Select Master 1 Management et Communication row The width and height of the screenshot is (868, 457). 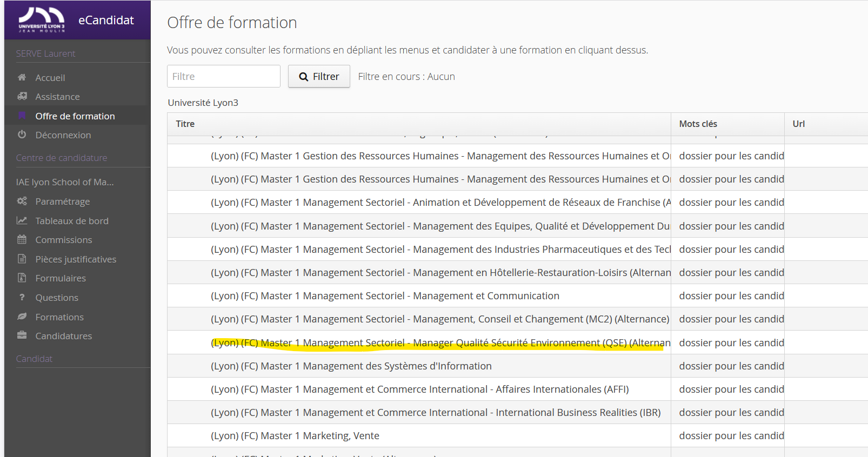pyautogui.click(x=385, y=296)
